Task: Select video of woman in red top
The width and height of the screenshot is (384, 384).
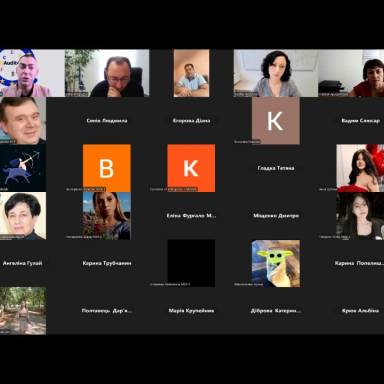Action: 351,73
